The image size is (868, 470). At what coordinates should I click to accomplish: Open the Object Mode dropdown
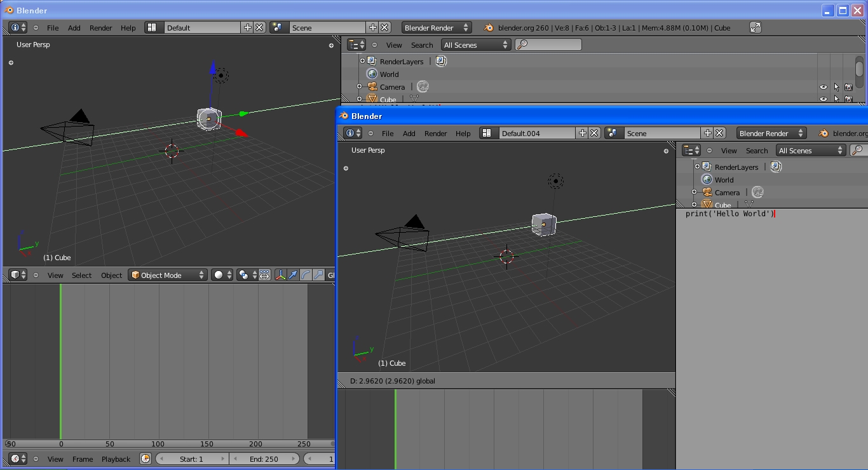click(x=167, y=275)
